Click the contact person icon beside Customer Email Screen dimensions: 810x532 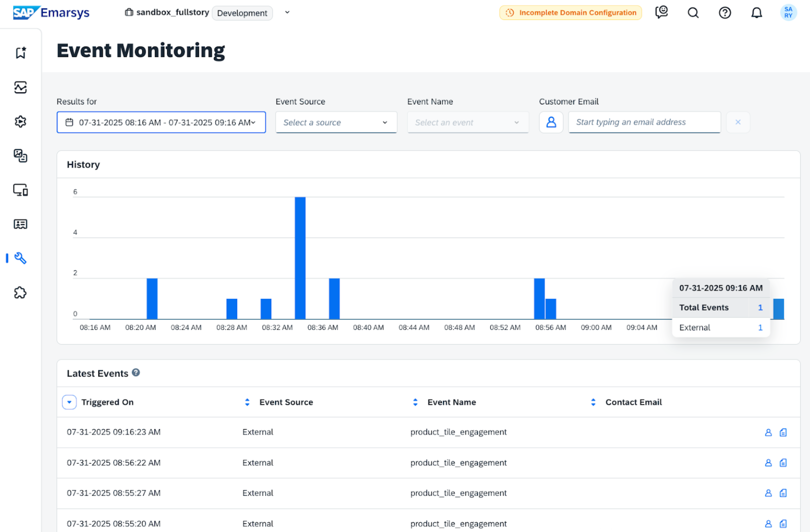(551, 122)
